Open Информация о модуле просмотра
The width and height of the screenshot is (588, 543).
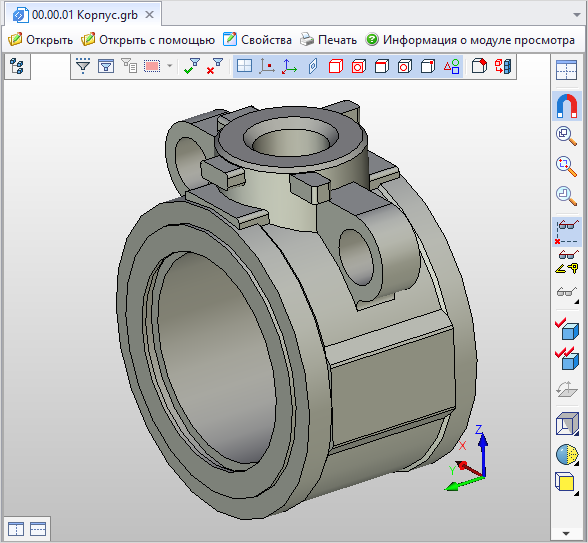point(470,39)
